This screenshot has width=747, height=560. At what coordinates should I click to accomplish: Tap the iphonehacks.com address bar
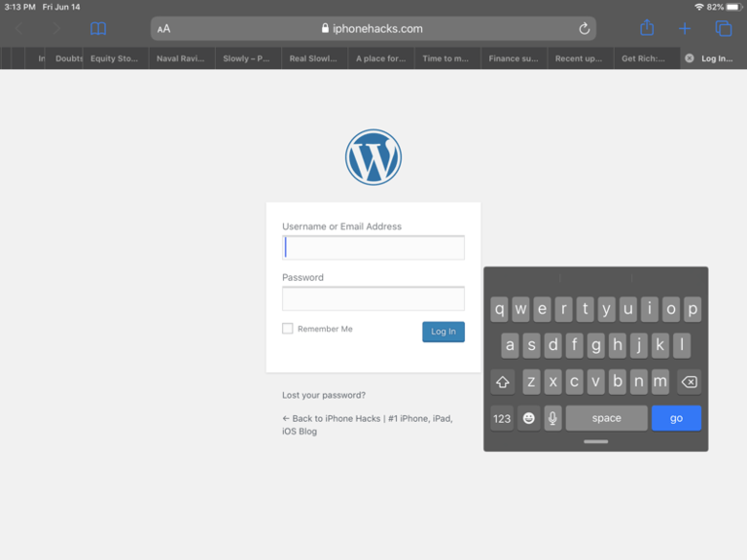[373, 29]
